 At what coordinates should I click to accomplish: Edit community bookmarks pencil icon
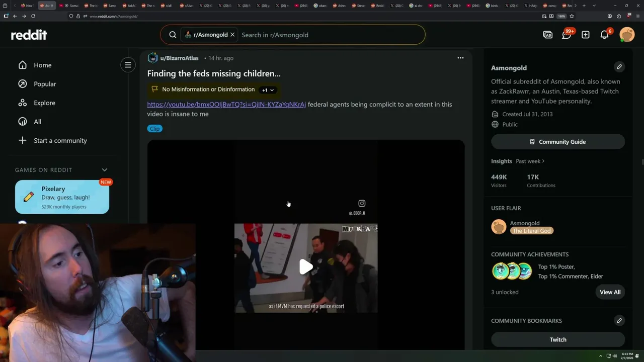pos(619,320)
